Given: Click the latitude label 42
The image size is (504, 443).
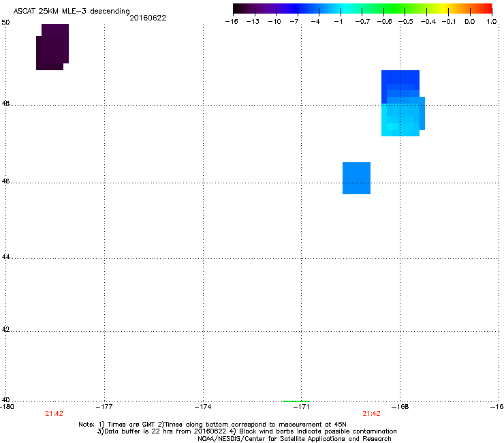Looking at the screenshot, I should (5, 329).
